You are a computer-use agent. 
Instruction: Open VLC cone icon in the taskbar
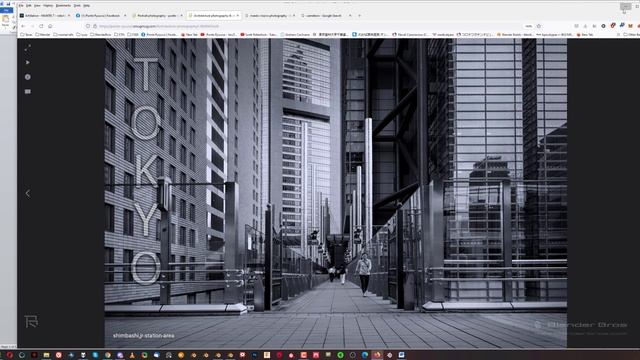[x=132, y=355]
